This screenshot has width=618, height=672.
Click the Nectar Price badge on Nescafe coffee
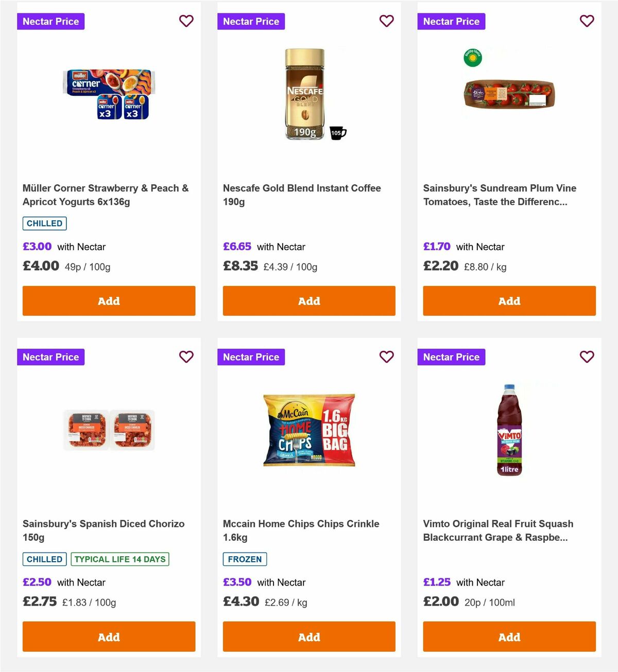[x=251, y=21]
